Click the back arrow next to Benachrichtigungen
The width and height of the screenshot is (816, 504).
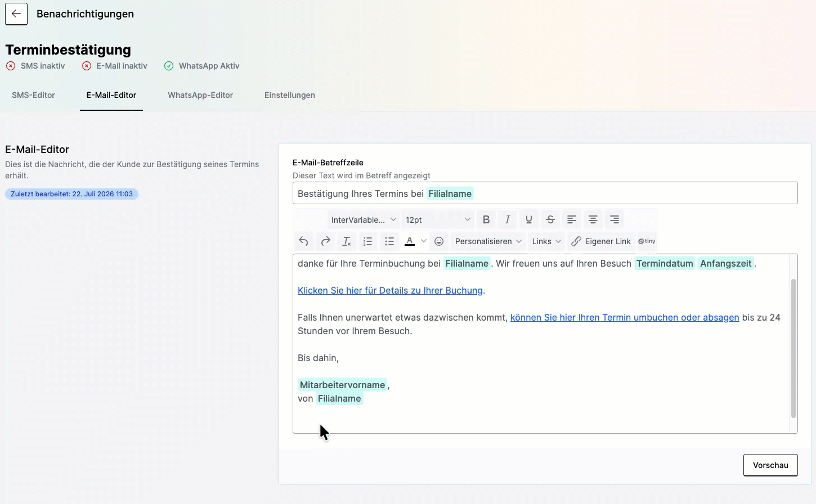pos(16,14)
